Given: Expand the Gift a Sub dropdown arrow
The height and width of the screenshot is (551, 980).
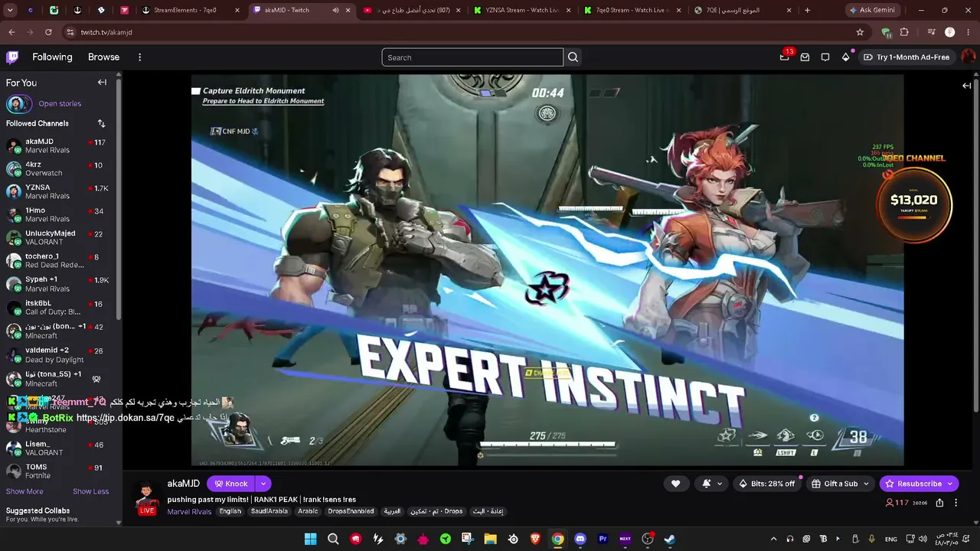Looking at the screenshot, I should 867,484.
